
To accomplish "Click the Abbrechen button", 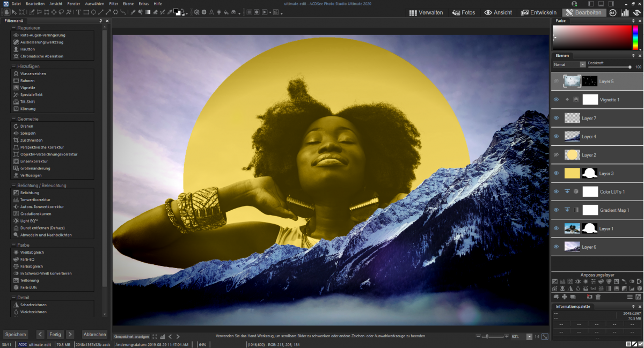I will point(94,334).
